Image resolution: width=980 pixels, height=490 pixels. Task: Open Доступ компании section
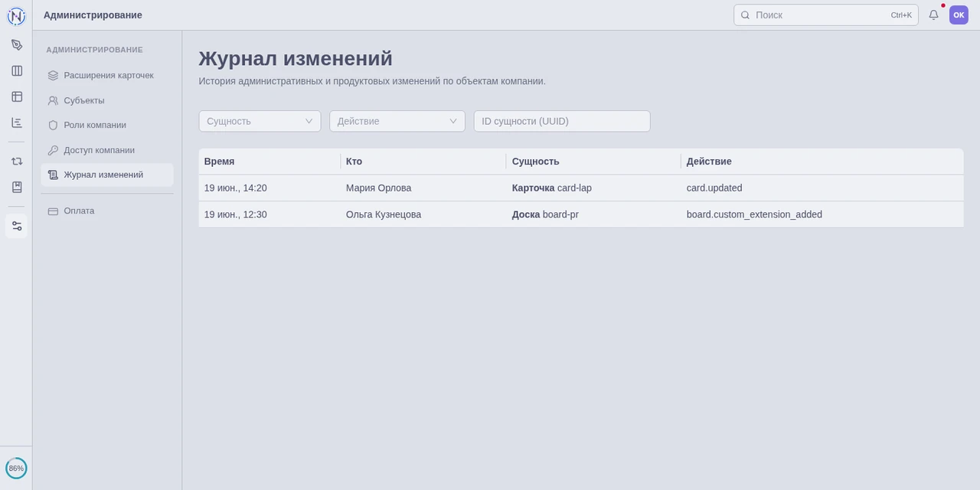[x=107, y=150]
